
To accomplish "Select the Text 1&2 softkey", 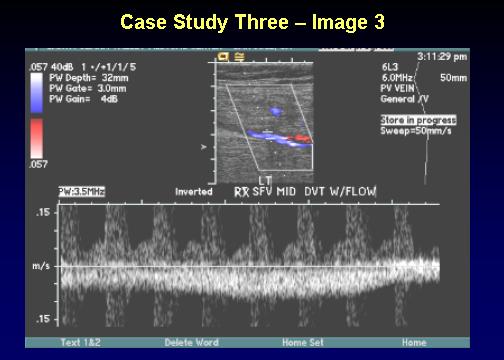I will [80, 342].
